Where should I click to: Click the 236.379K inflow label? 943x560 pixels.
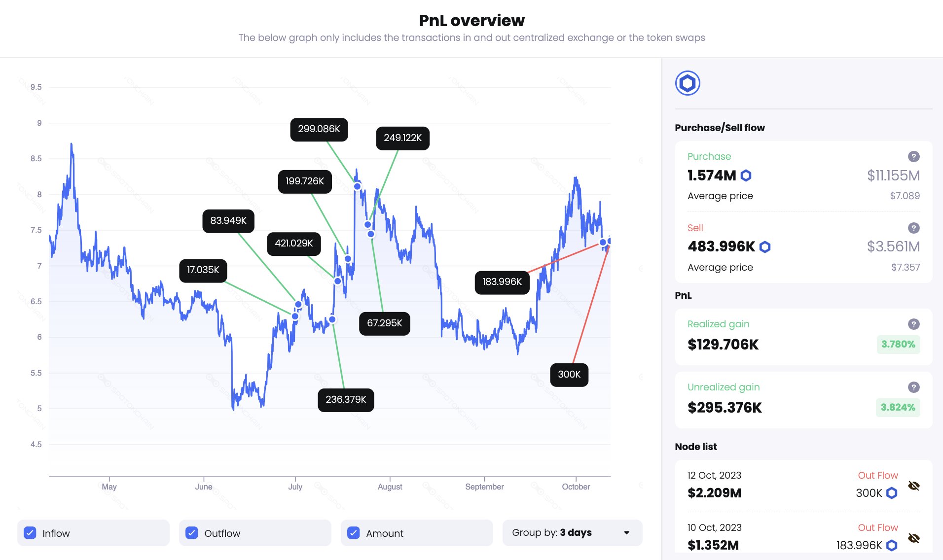coord(346,399)
